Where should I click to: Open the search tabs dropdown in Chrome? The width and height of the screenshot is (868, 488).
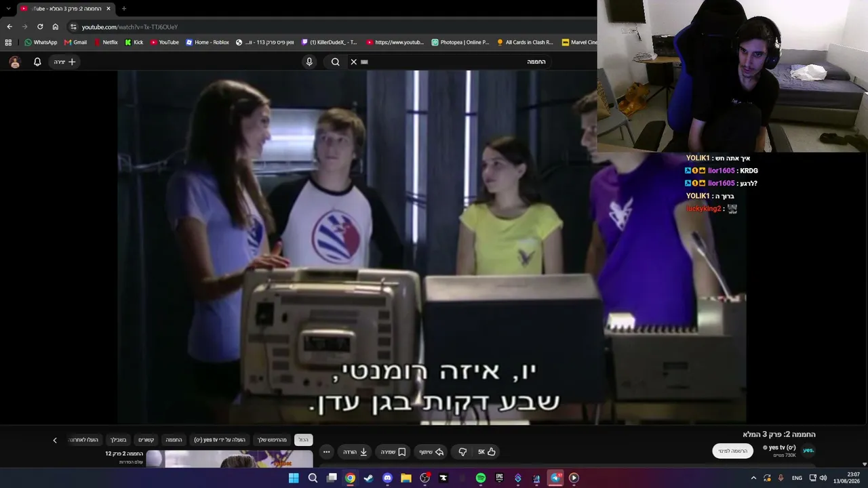point(8,9)
